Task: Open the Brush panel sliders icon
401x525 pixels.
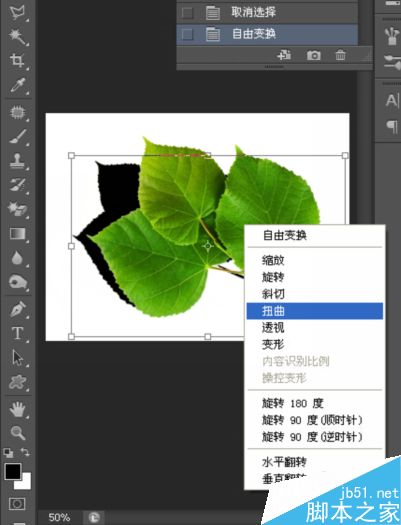Action: 392,62
